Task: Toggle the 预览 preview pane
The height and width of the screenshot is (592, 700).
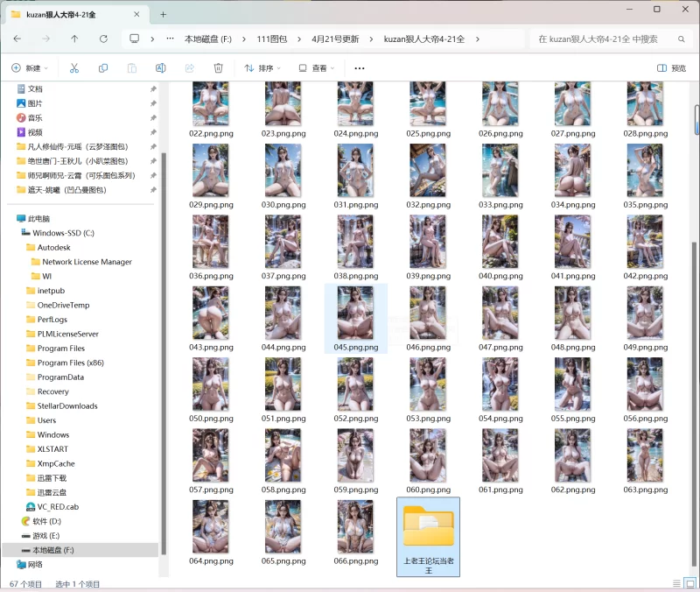Action: [x=671, y=68]
